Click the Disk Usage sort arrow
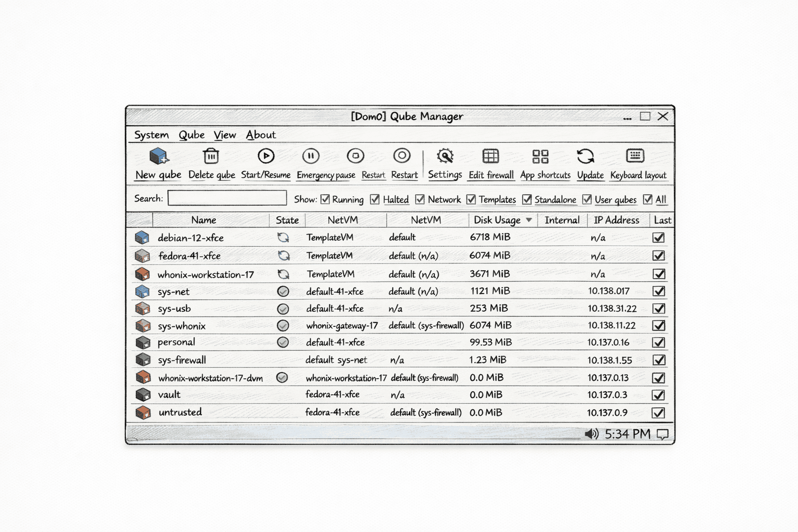798x532 pixels. click(x=529, y=220)
